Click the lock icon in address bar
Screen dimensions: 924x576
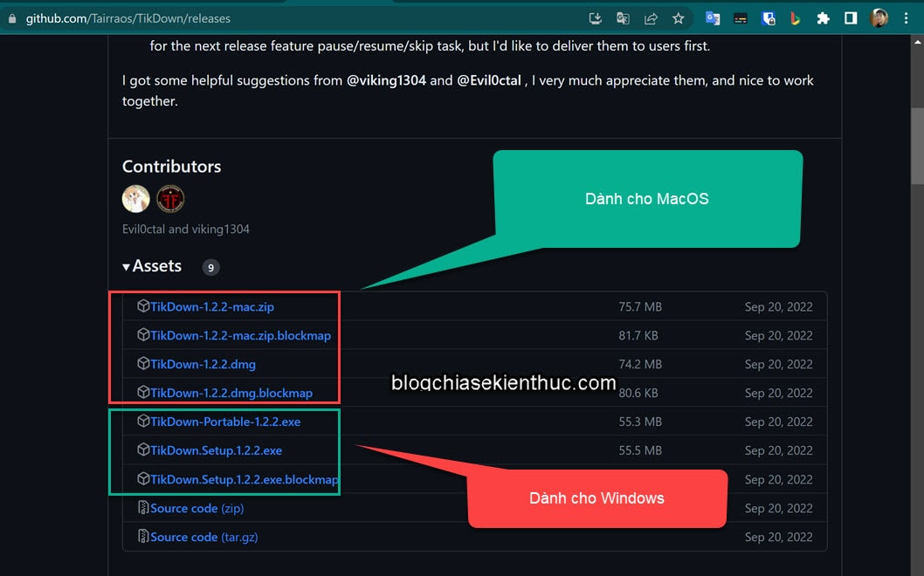coord(11,19)
